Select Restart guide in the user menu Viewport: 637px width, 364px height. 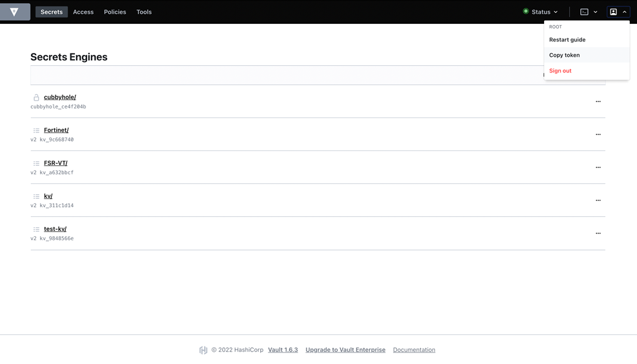coord(567,39)
